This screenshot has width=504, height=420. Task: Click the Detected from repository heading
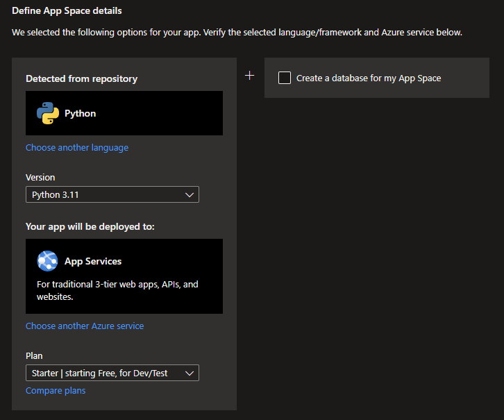pos(82,78)
